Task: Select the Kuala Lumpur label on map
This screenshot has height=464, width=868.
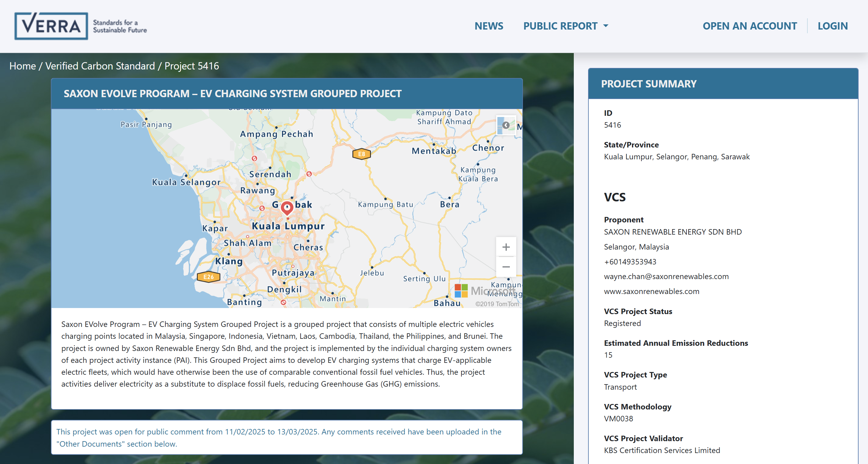Action: 288,226
